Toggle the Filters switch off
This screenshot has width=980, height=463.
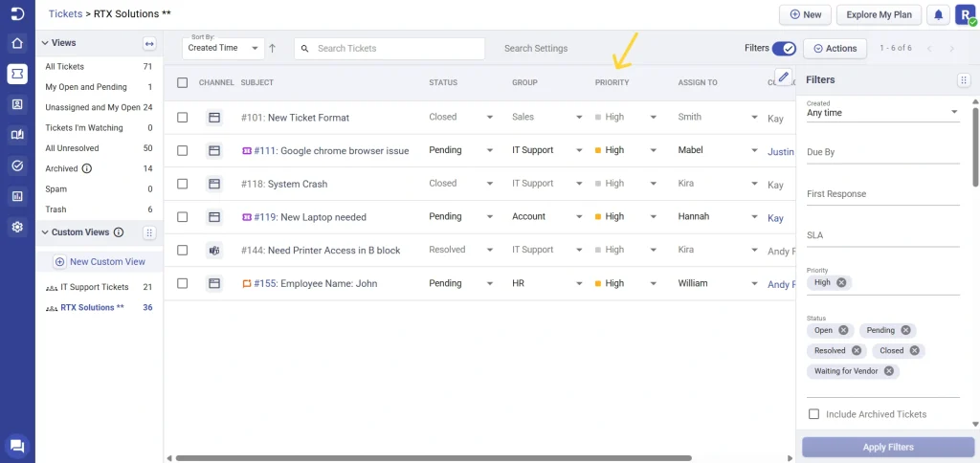(784, 48)
